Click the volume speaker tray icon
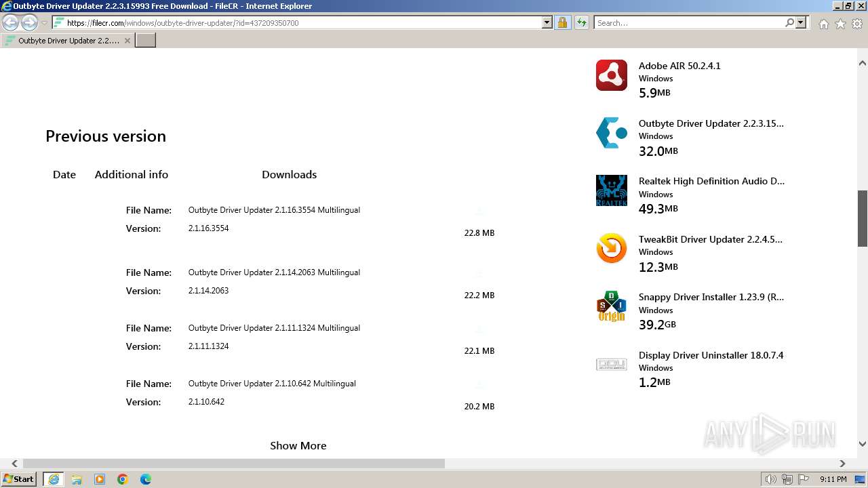The width and height of the screenshot is (868, 488). [770, 479]
